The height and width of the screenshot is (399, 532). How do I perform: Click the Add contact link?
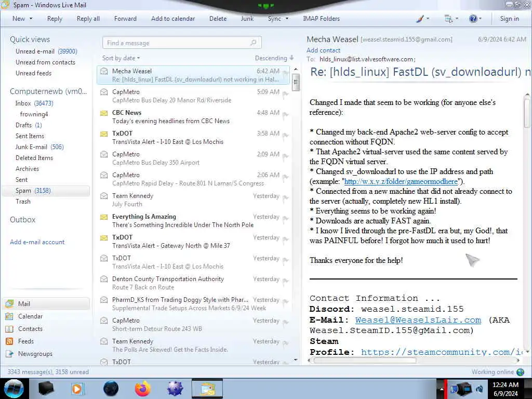pos(323,50)
